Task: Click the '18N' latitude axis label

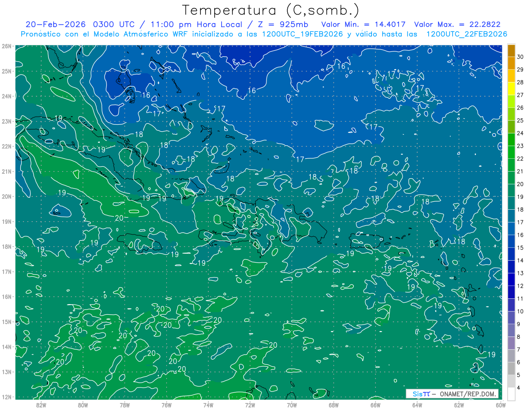Action: tap(6, 247)
